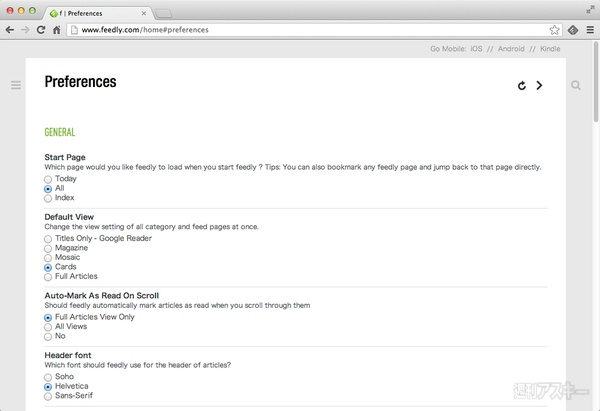Refresh preferences with the circular arrow icon

point(522,85)
